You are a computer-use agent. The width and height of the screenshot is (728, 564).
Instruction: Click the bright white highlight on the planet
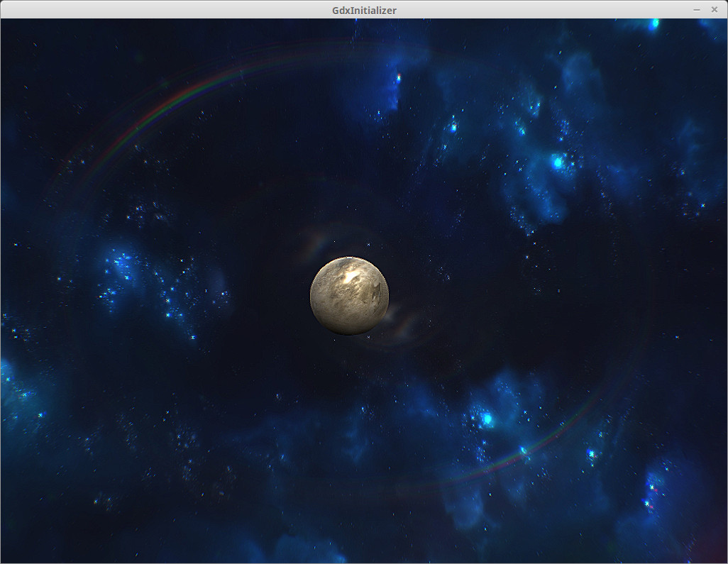coord(351,277)
